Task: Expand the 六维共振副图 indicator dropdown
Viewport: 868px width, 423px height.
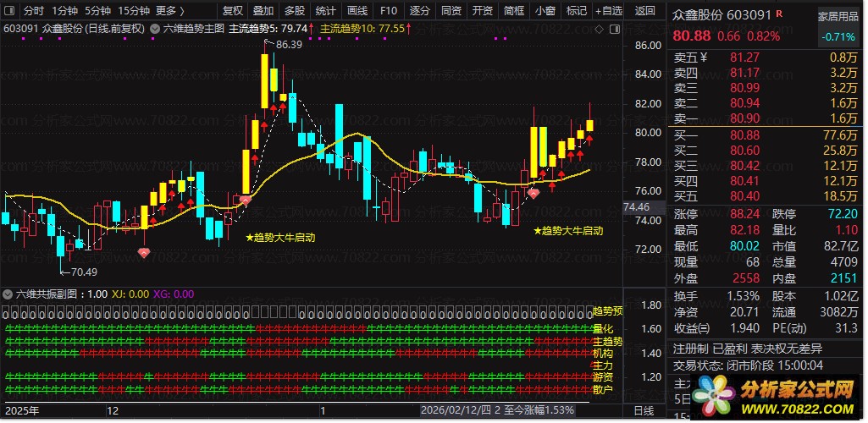Action: pyautogui.click(x=8, y=294)
